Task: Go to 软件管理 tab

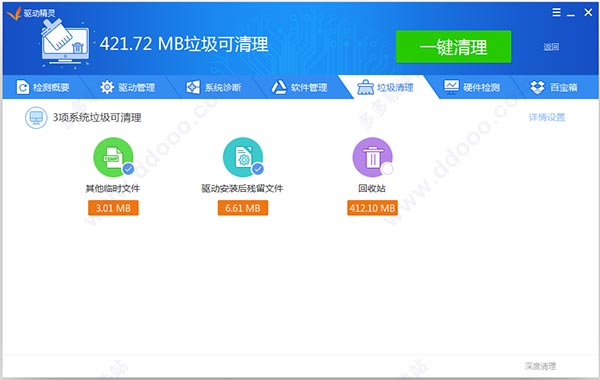Action: (299, 87)
